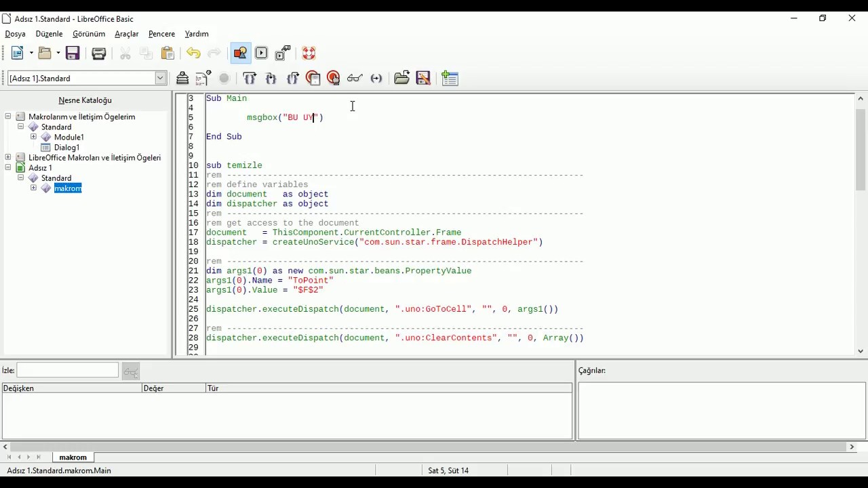Click the Değer column header
This screenshot has width=868, height=488.
pos(173,388)
